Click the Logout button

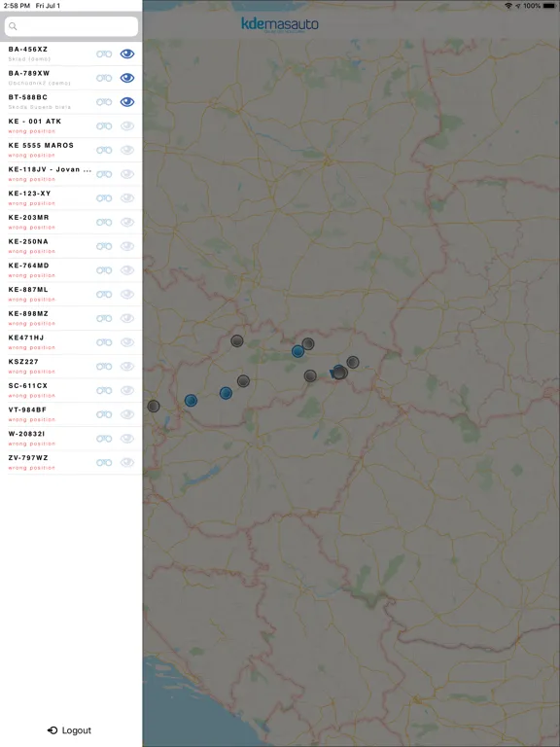click(x=70, y=730)
